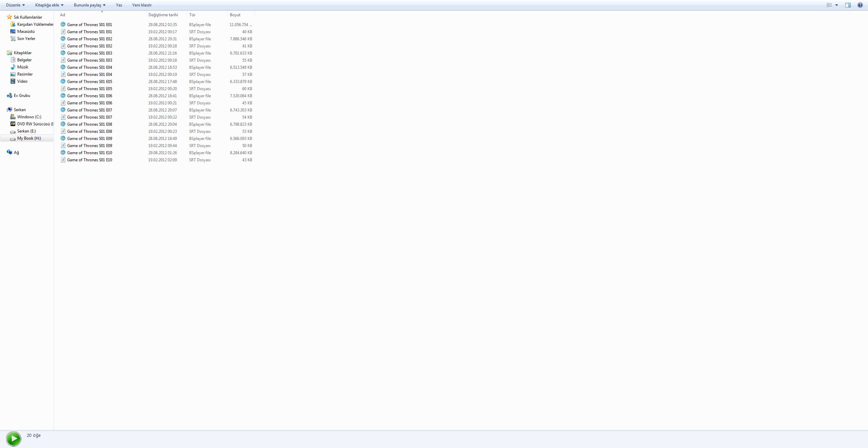Click the Preview pane icon
The width and height of the screenshot is (868, 448).
click(848, 5)
